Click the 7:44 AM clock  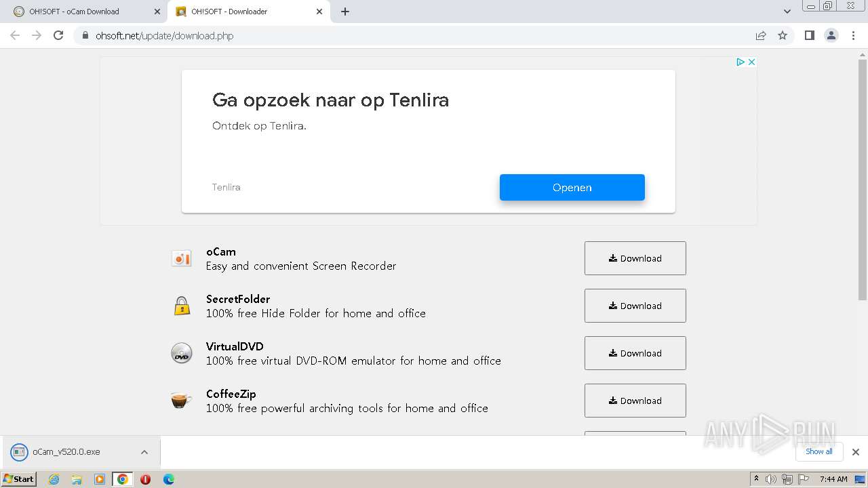[x=833, y=479]
